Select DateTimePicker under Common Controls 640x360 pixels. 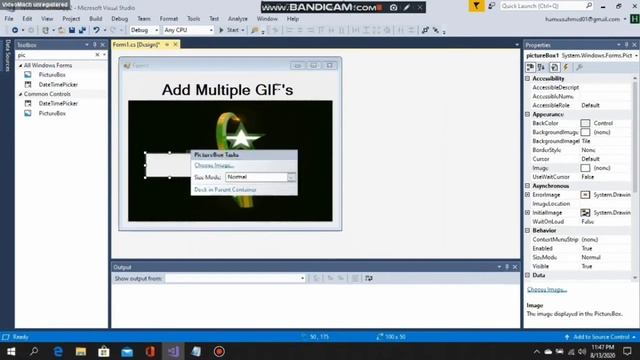click(x=58, y=104)
